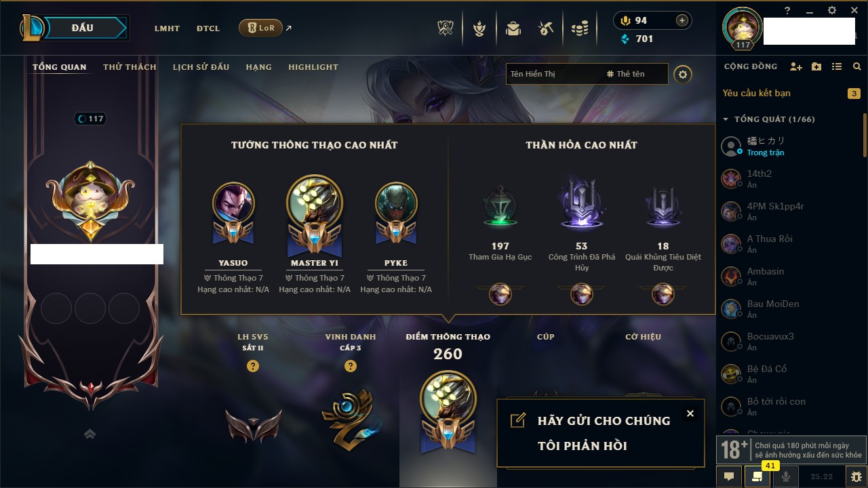868x488 pixels.
Task: Open the bug report icon in the bottom right
Action: point(856,476)
